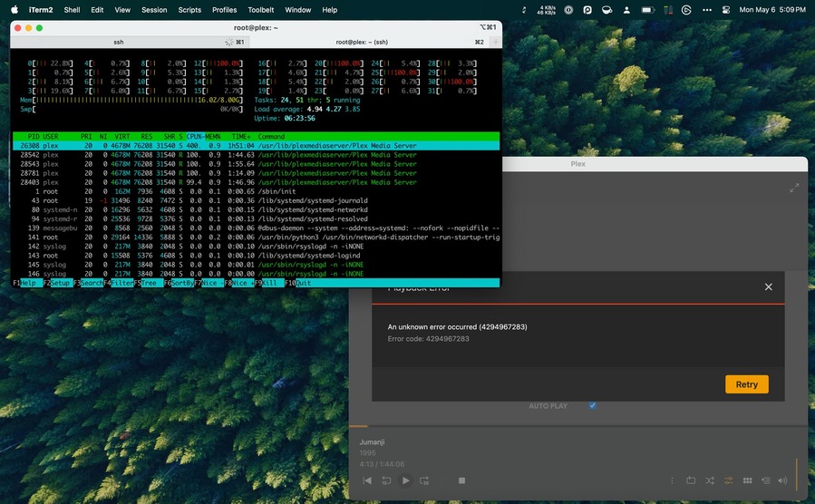This screenshot has height=504, width=815.
Task: Adjust the orange vertical volume slider
Action: point(796,474)
